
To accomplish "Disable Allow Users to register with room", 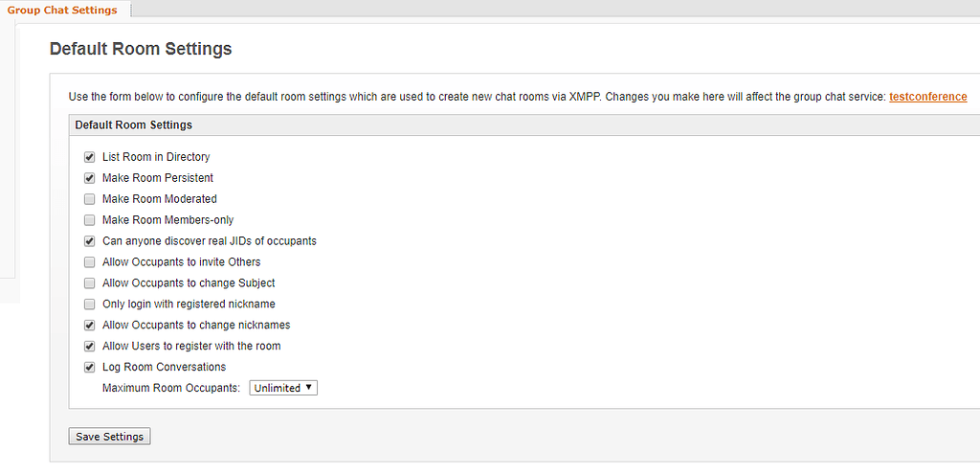I will coord(89,347).
